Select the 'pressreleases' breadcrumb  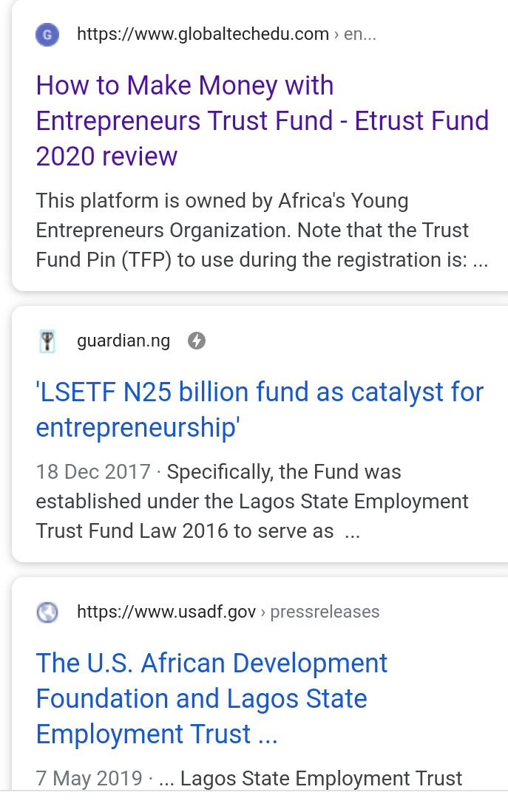(325, 612)
